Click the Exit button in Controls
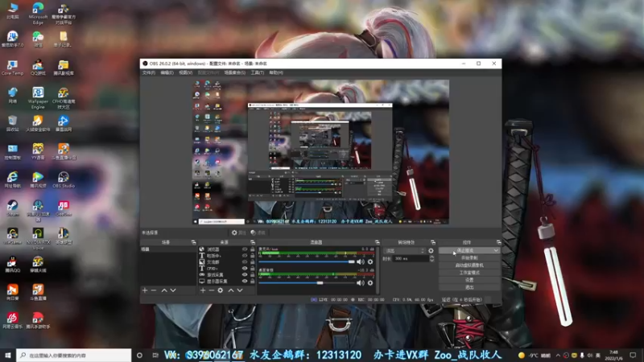The width and height of the screenshot is (644, 362). (x=469, y=287)
